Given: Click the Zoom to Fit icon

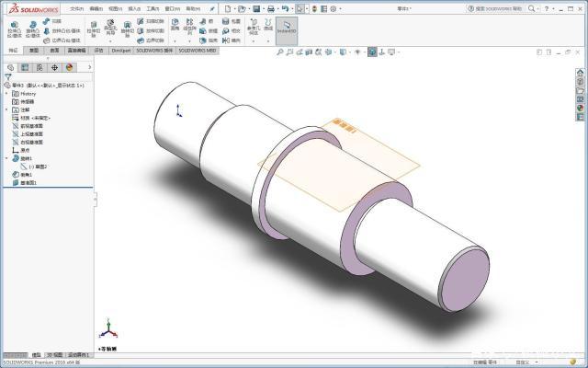Looking at the screenshot, I should (279, 52).
